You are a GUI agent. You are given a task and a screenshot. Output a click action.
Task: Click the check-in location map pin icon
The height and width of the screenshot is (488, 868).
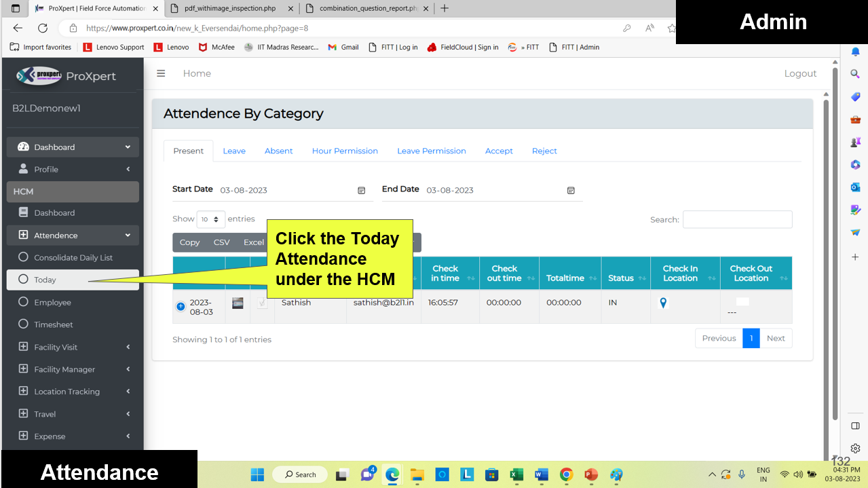pyautogui.click(x=663, y=303)
